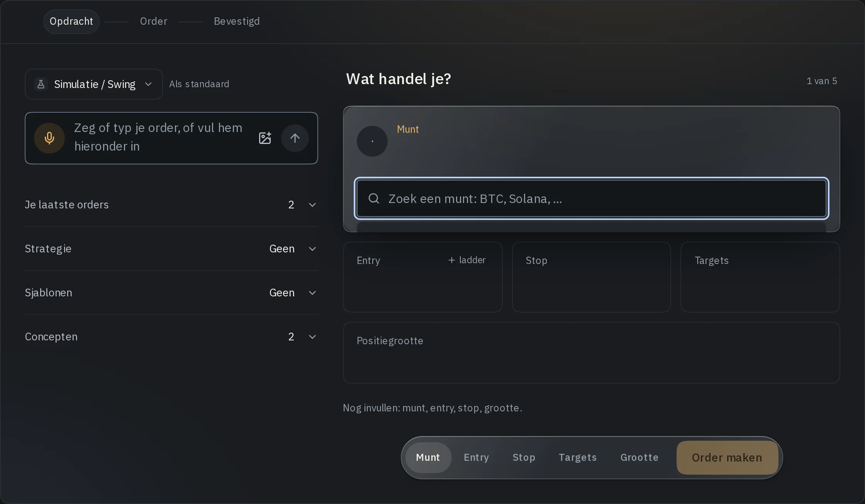Click the upward arrow submit icon
The image size is (865, 504).
coord(295,138)
